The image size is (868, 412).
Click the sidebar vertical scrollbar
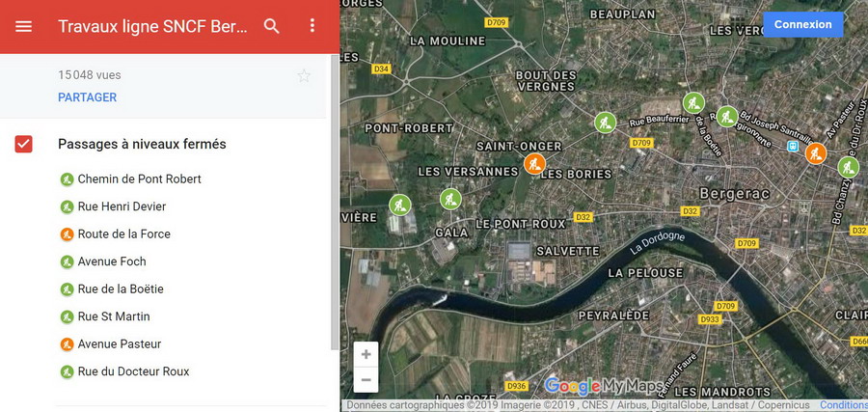coord(335,193)
